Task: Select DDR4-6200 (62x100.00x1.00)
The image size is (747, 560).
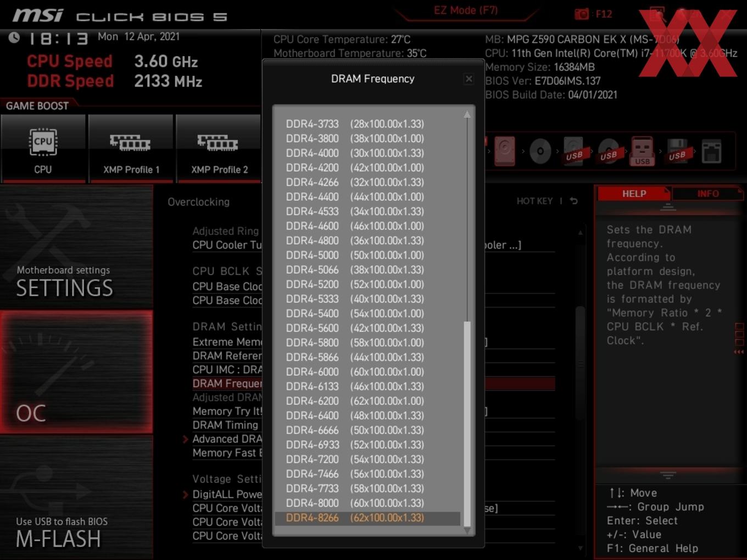Action: click(367, 401)
